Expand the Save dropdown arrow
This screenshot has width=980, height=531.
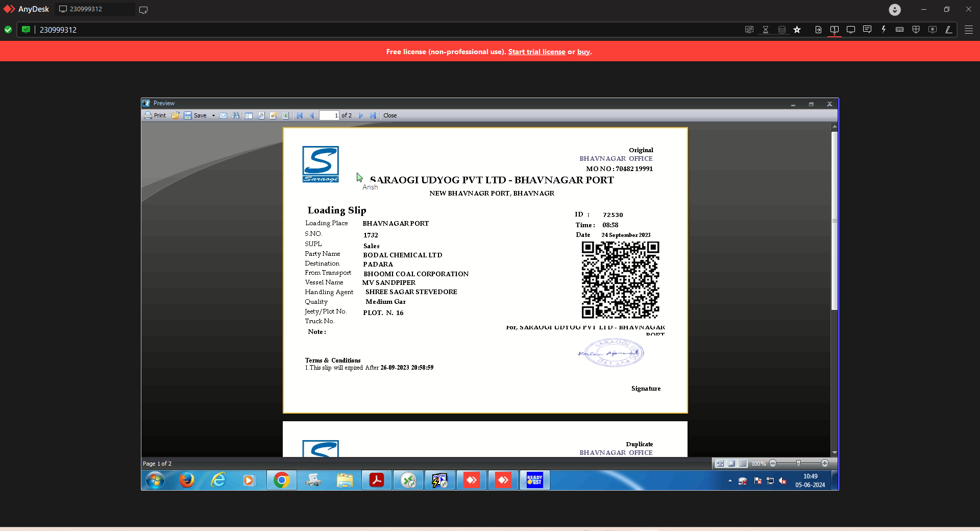click(213, 115)
